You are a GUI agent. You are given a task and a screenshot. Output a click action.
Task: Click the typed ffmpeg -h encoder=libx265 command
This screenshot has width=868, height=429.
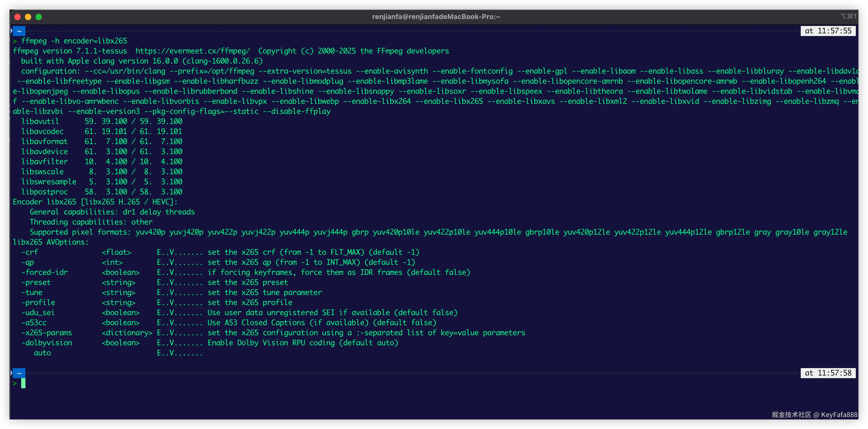(x=74, y=41)
